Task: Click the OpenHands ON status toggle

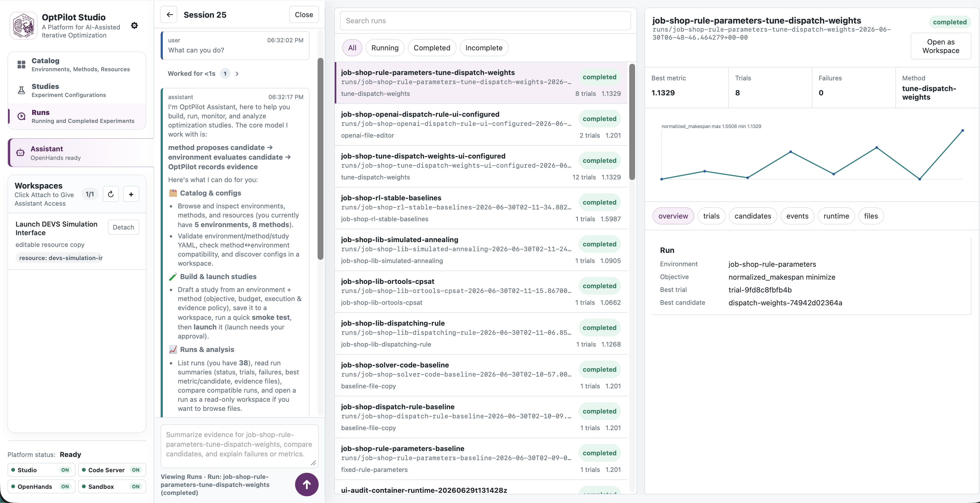Action: 42,487
